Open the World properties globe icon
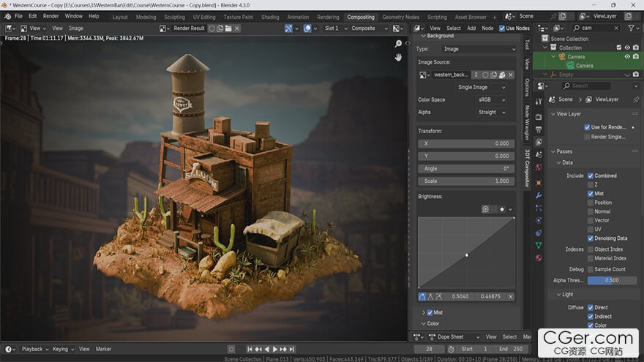 click(539, 167)
